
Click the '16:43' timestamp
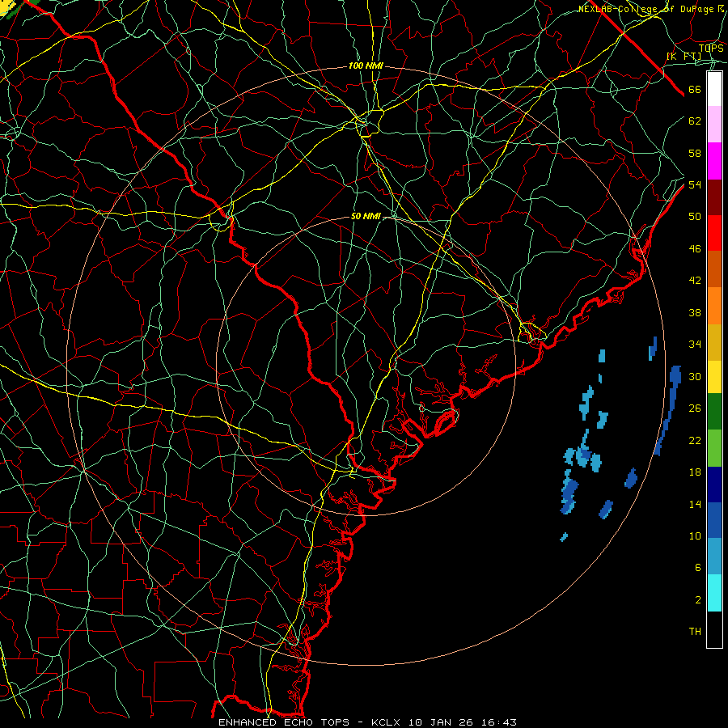[498, 722]
